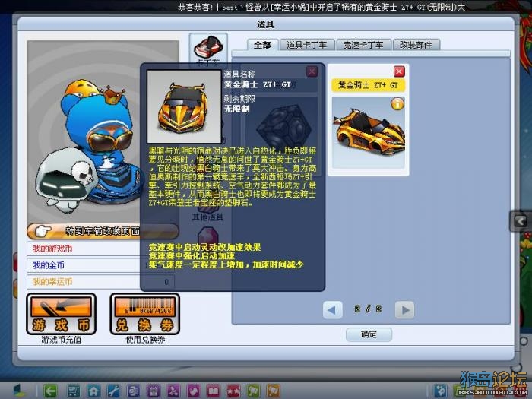Switch to the 道具卡丁车 tab

tap(307, 45)
